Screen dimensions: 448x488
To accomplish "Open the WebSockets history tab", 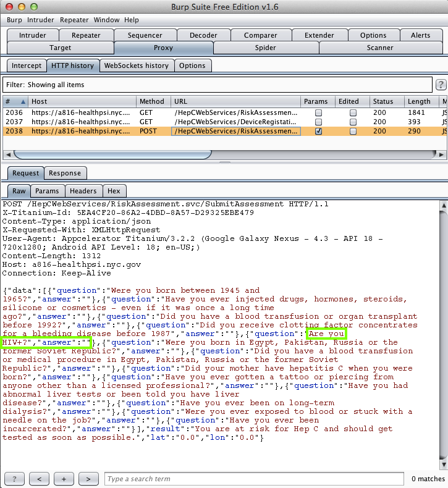I will click(x=136, y=65).
